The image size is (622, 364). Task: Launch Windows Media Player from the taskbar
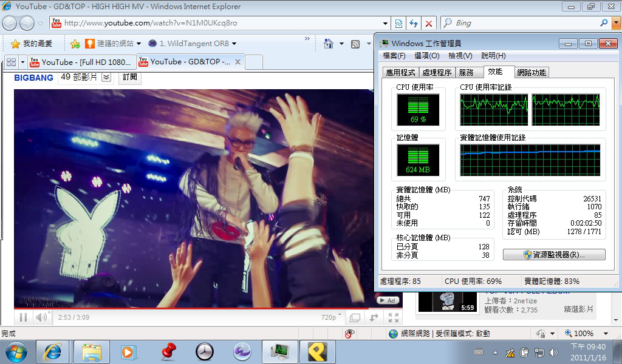coord(129,352)
